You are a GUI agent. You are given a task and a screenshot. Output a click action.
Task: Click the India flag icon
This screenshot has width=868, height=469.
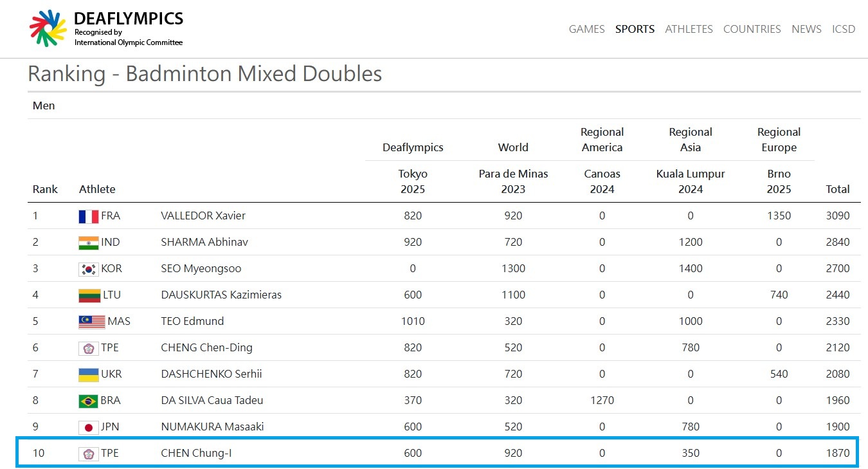88,243
